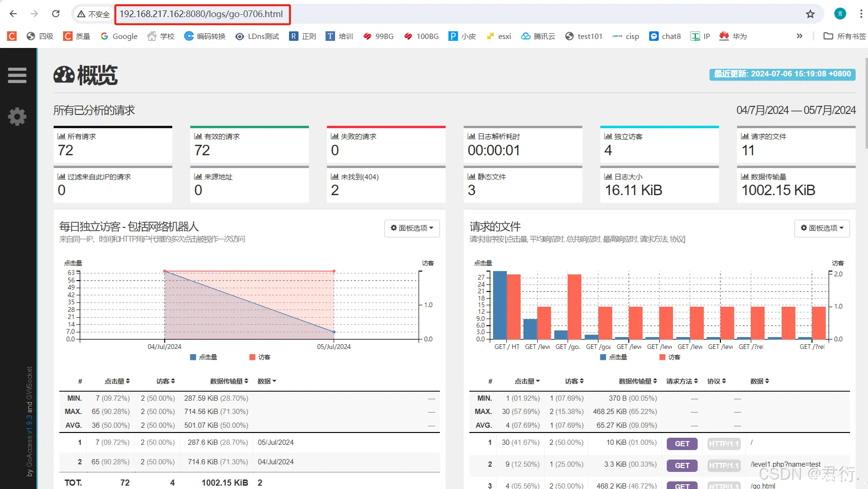868x489 pixels.
Task: Click the GET badge in row 1
Action: 682,444
